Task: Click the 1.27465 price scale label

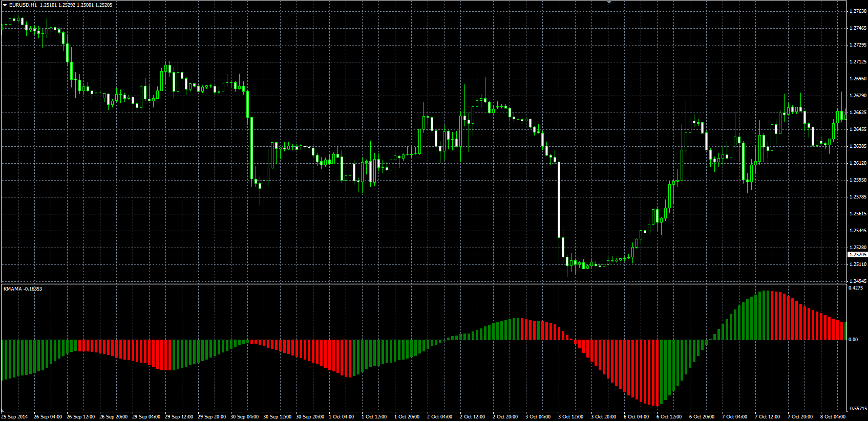Action: coord(858,28)
